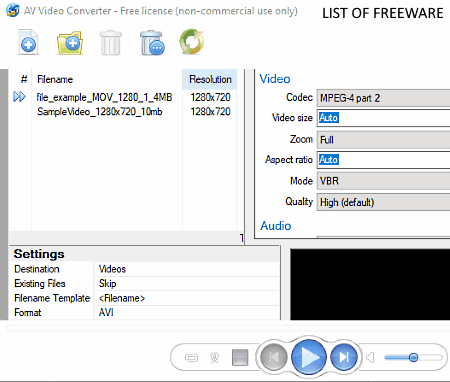Click the Filename Template setting label
The image size is (450, 382).
point(52,298)
